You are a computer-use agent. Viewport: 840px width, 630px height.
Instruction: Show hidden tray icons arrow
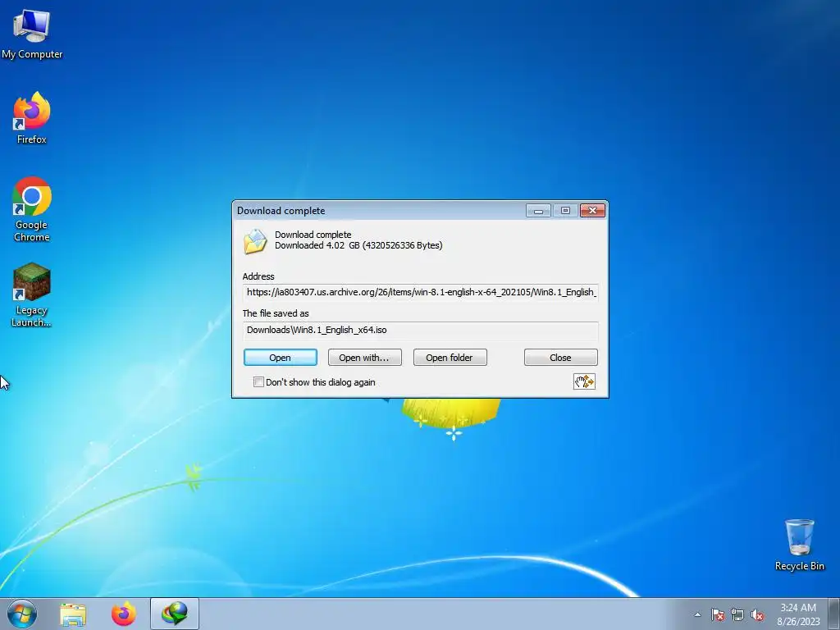pyautogui.click(x=697, y=614)
